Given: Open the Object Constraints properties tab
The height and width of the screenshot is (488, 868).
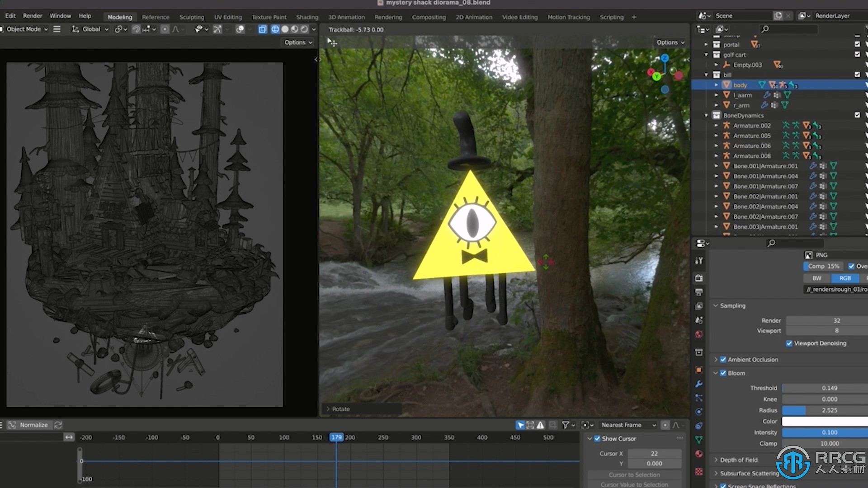Looking at the screenshot, I should click(x=699, y=426).
